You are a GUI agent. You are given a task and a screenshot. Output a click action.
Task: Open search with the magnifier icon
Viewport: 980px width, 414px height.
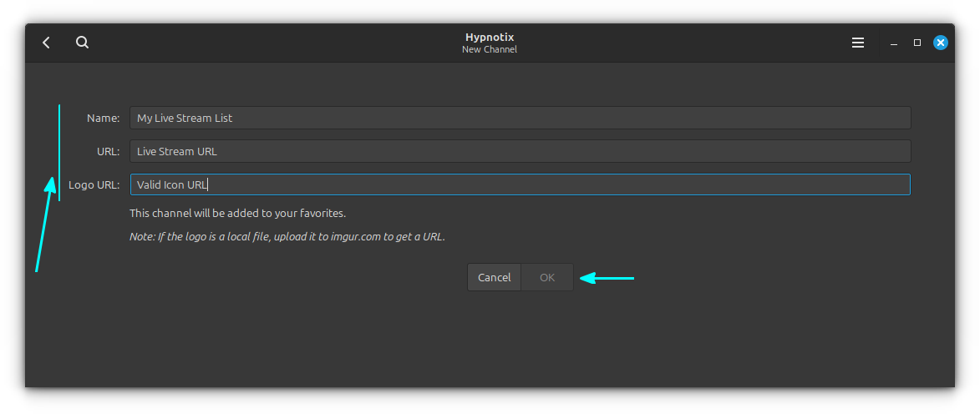83,43
